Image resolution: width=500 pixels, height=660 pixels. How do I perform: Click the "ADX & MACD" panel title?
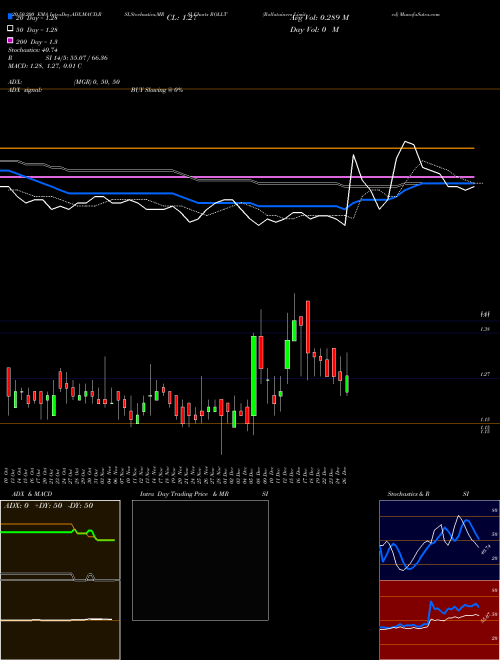tap(32, 494)
